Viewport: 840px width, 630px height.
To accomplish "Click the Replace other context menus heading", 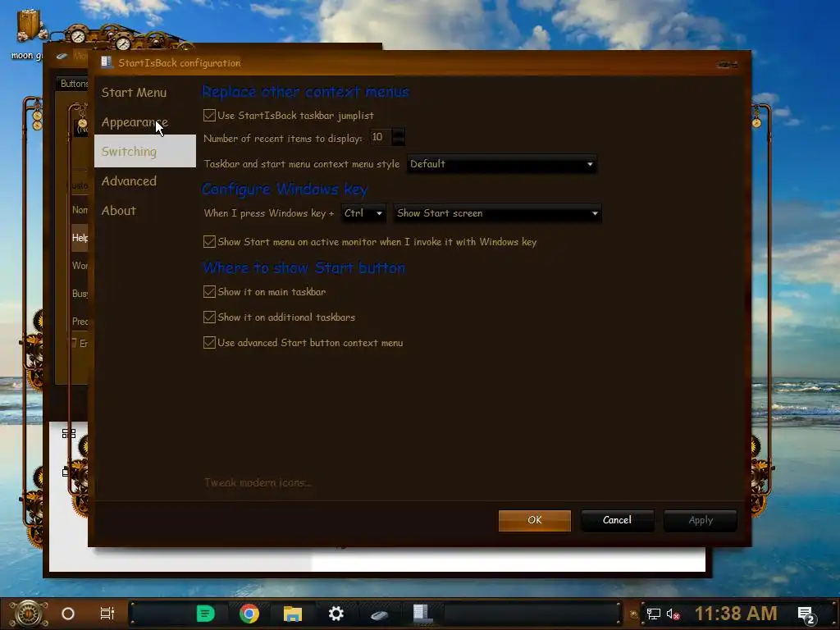I will coord(305,92).
